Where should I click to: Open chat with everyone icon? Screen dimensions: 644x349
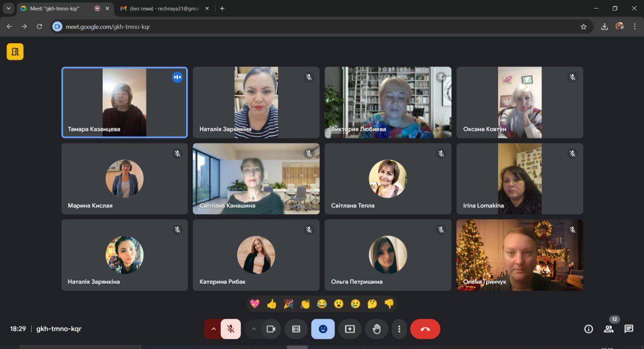[629, 329]
